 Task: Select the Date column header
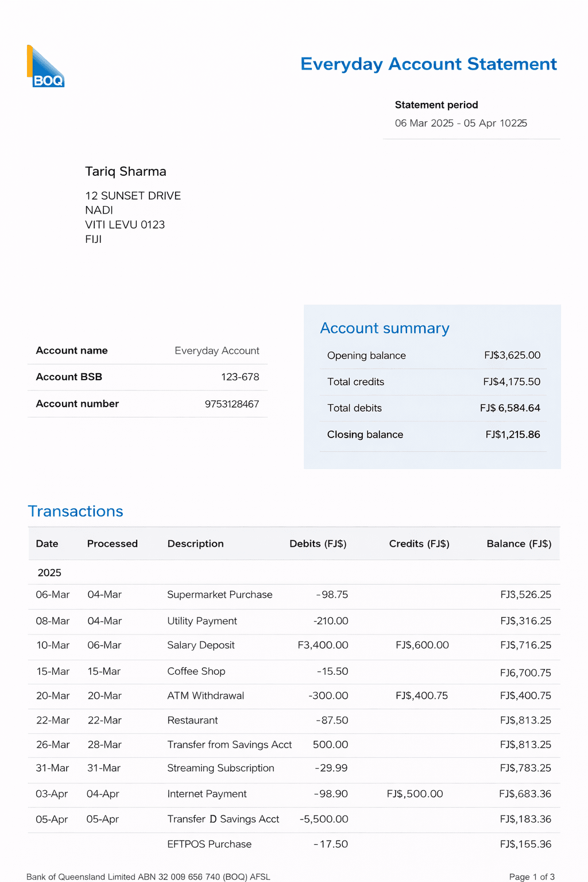47,543
